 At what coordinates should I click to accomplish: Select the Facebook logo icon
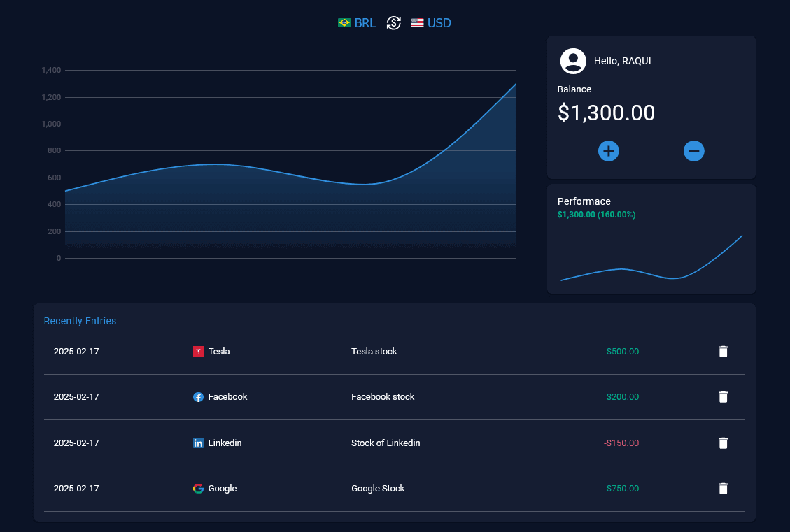197,397
